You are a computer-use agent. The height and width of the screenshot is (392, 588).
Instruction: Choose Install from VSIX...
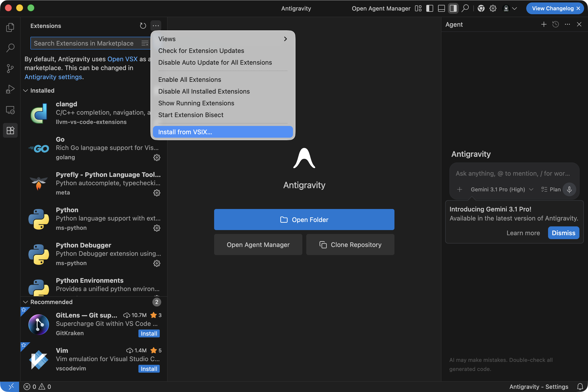pyautogui.click(x=223, y=132)
